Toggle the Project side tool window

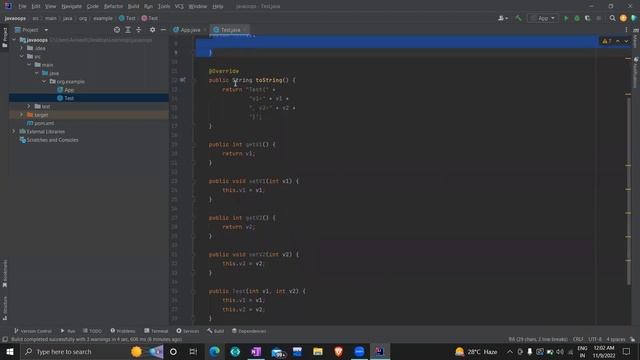pos(4,38)
